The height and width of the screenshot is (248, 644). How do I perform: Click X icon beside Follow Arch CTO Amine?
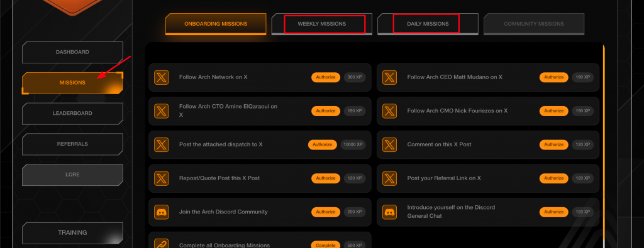pyautogui.click(x=162, y=111)
